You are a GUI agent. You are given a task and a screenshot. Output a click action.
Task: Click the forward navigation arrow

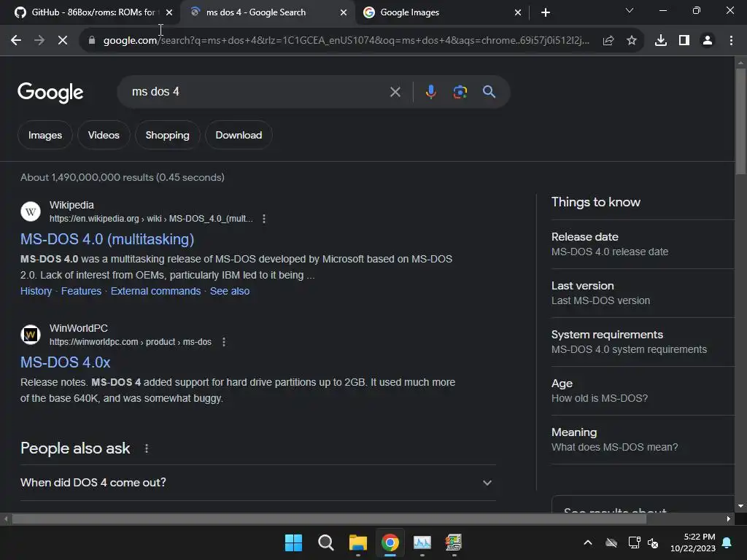click(39, 41)
